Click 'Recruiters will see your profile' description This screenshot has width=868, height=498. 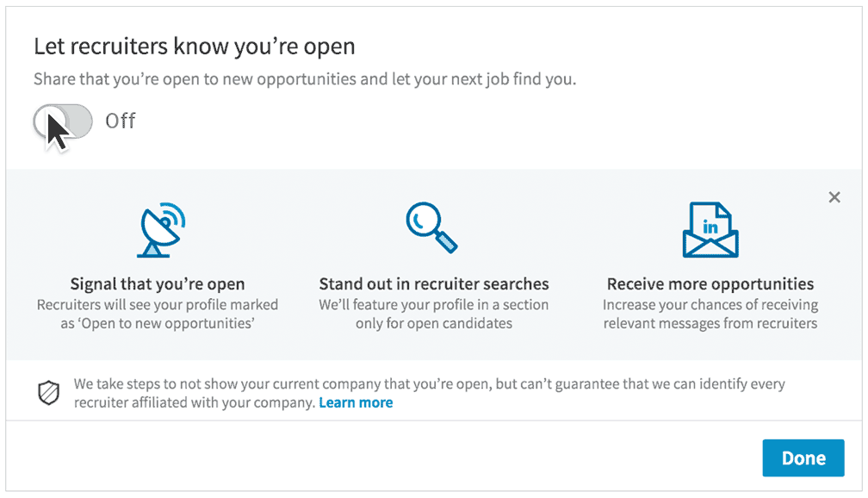[158, 305]
